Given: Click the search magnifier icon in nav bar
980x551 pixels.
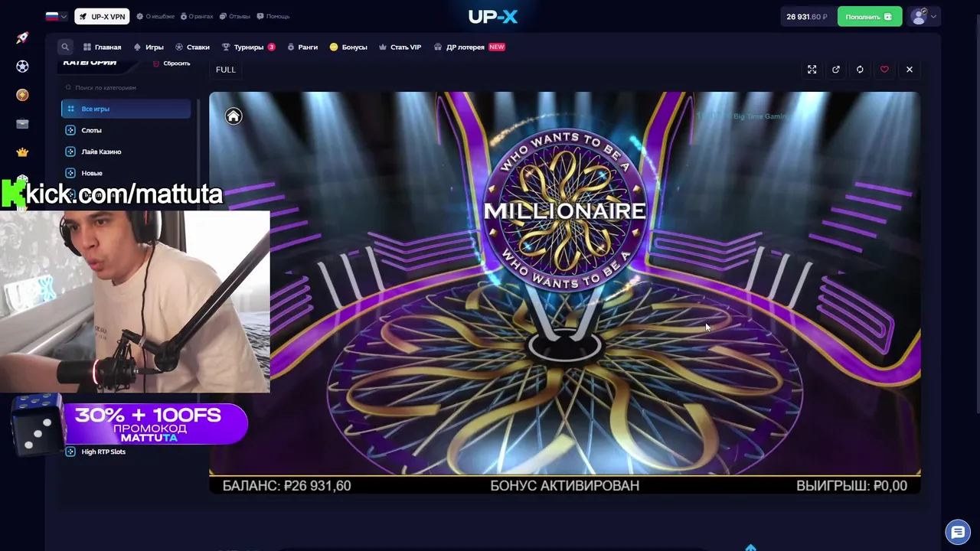Looking at the screenshot, I should (65, 47).
